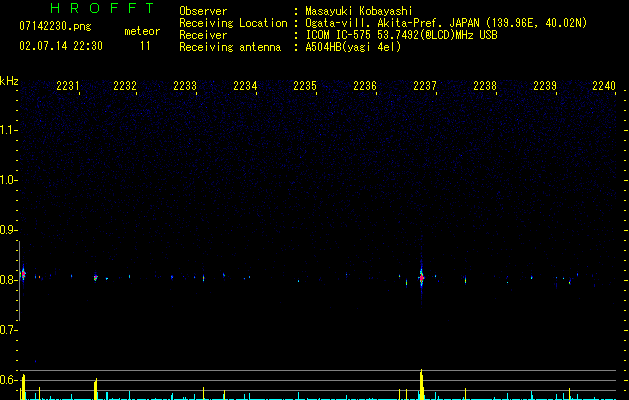Image resolution: width=629 pixels, height=400 pixels.
Task: Click the observer name Masayuki Kobayashi
Action: [x=359, y=11]
